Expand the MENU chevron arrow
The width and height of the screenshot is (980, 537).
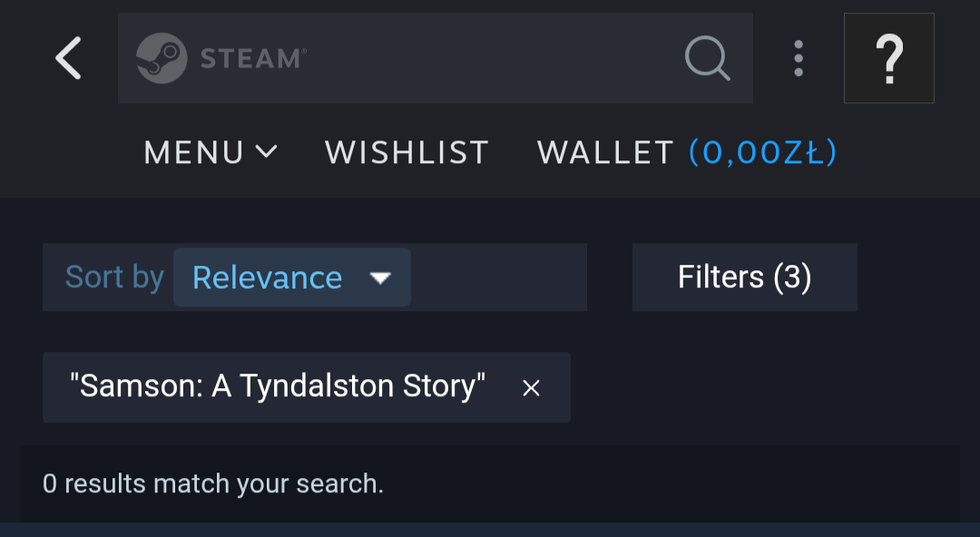(x=266, y=151)
